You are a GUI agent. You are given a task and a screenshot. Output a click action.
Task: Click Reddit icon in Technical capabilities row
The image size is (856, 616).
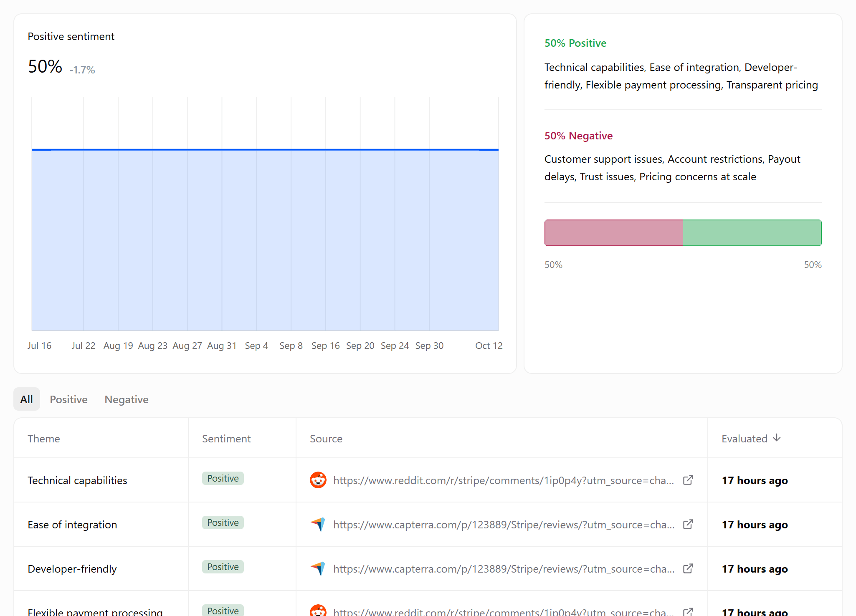[x=318, y=480]
